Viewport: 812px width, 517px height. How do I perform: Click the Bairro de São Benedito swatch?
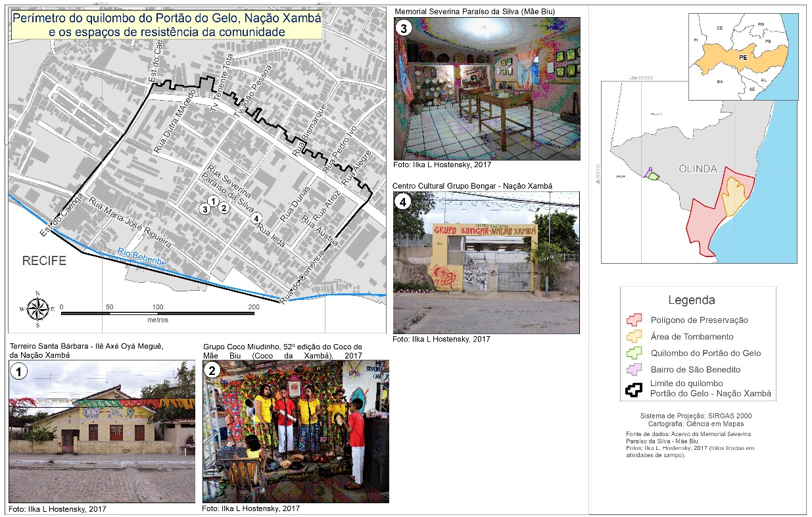point(634,370)
